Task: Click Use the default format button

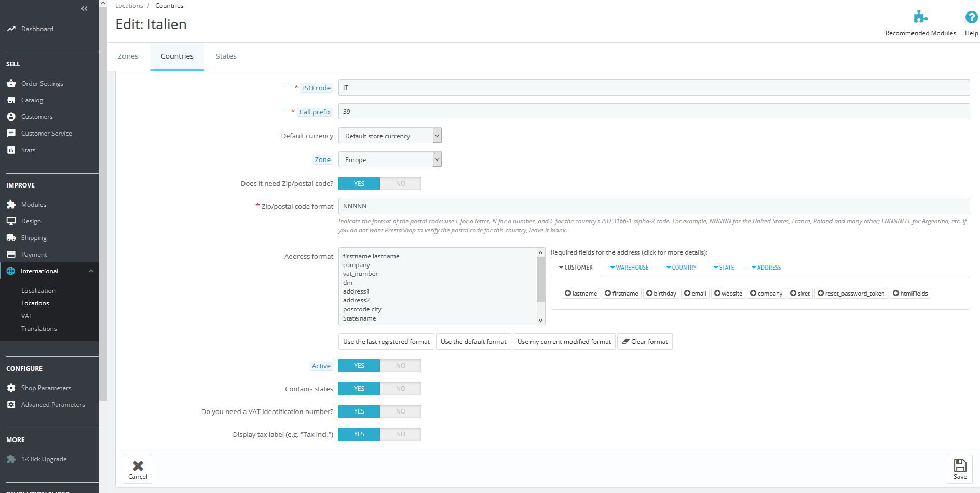Action: tap(473, 342)
